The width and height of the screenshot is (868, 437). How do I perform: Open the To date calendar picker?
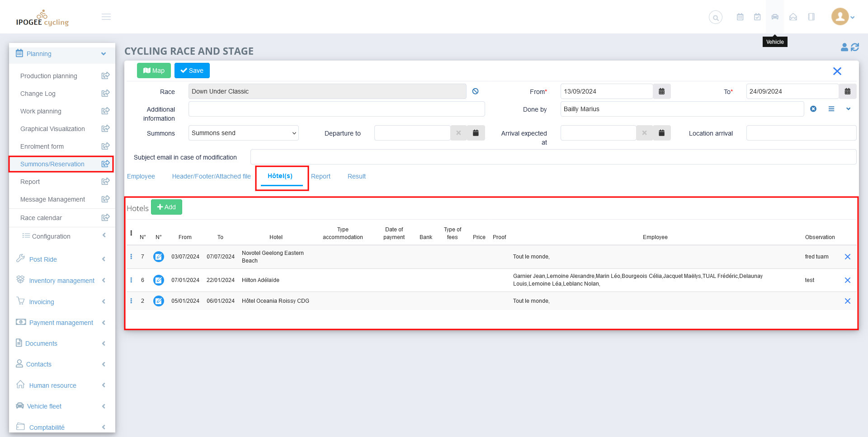(x=848, y=91)
